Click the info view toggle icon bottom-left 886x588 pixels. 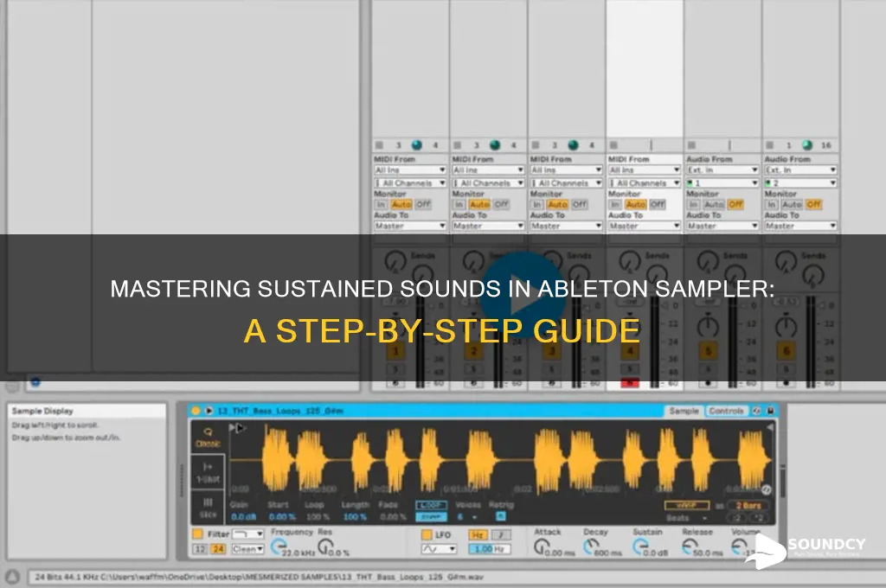point(12,577)
